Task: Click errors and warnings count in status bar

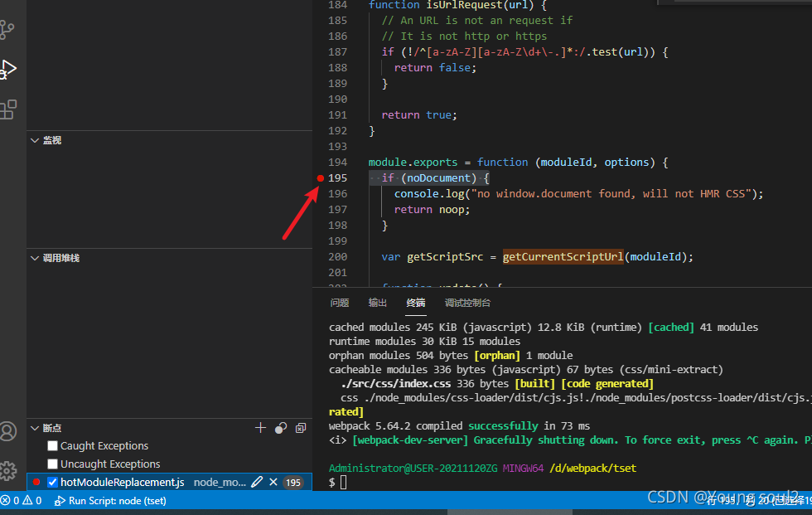Action: point(22,501)
